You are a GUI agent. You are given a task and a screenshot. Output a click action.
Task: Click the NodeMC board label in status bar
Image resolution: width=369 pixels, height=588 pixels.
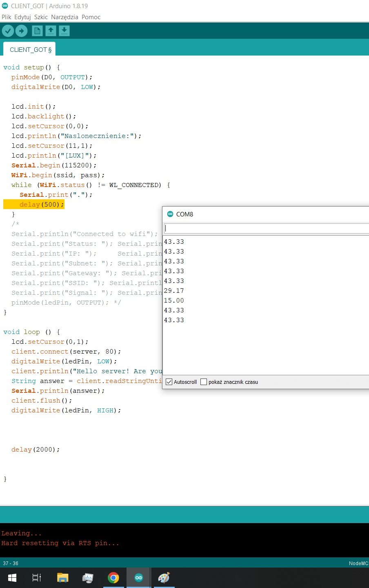[358, 563]
